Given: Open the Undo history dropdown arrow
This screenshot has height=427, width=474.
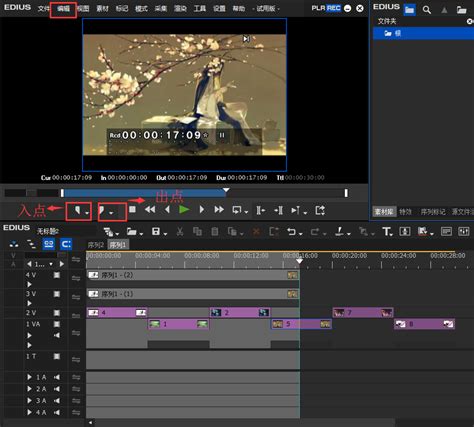Looking at the screenshot, I should click(x=301, y=234).
